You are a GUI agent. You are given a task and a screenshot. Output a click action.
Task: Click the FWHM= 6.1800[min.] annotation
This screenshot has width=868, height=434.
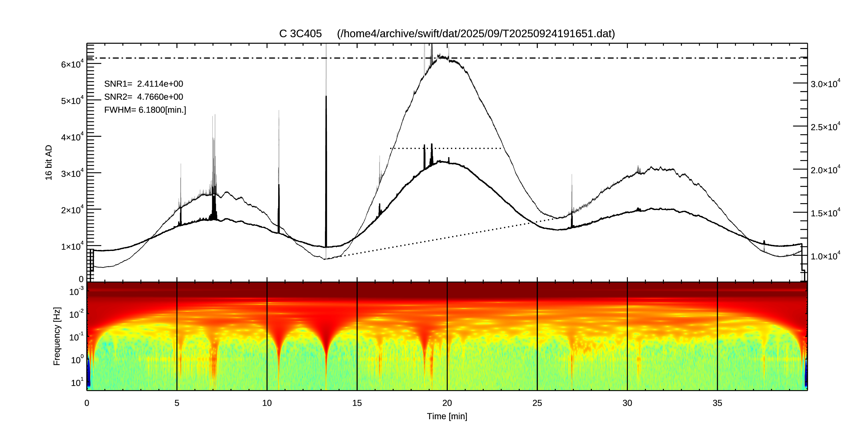(145, 110)
